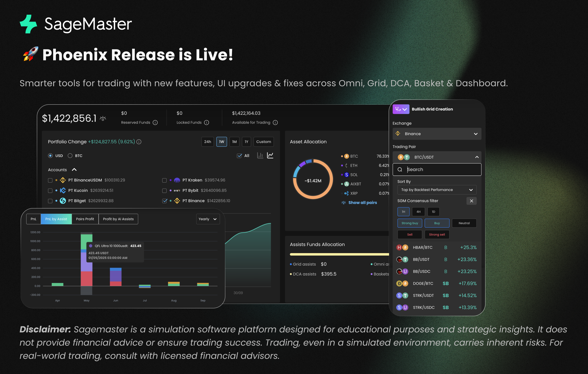Screen dimensions: 588x374
Task: Switch to the bar chart view icon
Action: 260,155
